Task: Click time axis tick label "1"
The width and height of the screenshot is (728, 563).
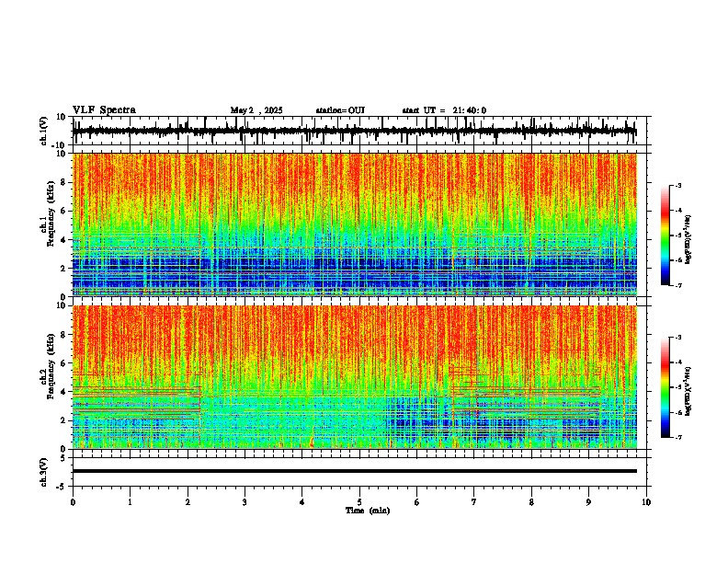Action: pos(130,502)
